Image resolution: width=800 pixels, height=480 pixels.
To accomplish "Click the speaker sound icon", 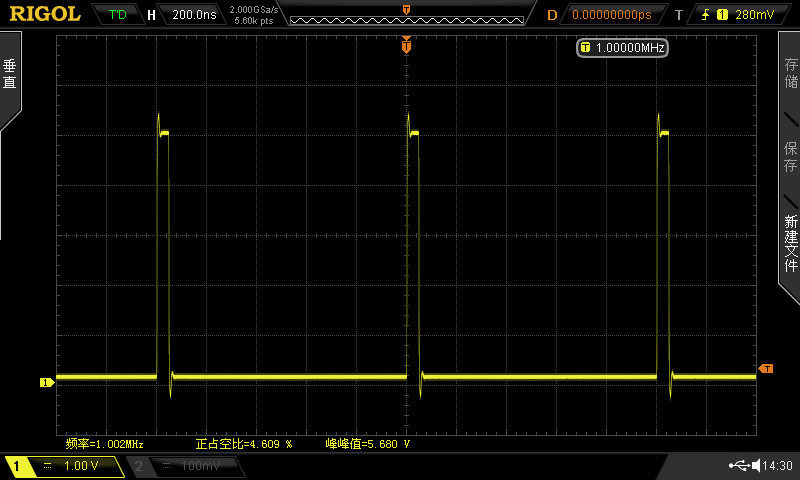I will [x=756, y=465].
